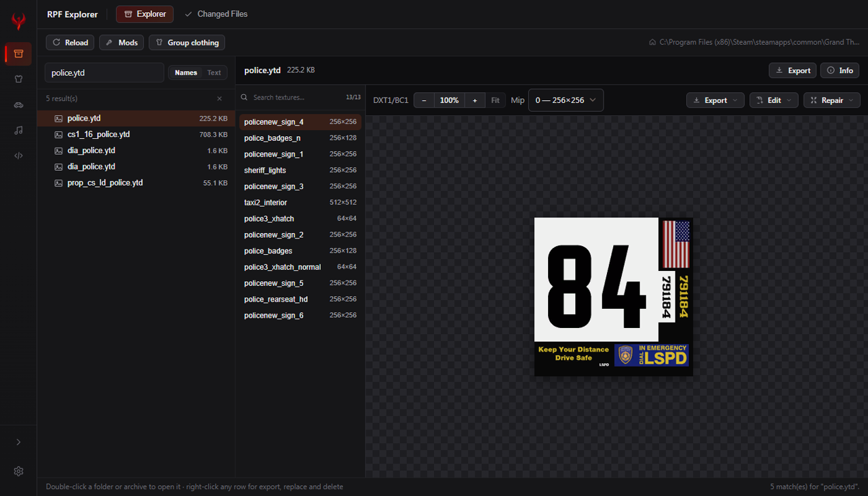Open the texture Export dropdown in preview toolbar
868x496 pixels.
click(715, 100)
